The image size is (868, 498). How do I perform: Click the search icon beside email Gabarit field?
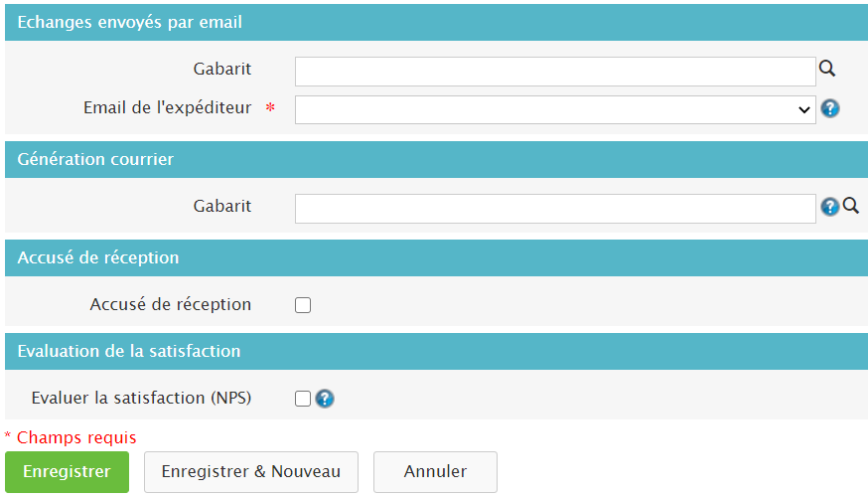(x=827, y=69)
